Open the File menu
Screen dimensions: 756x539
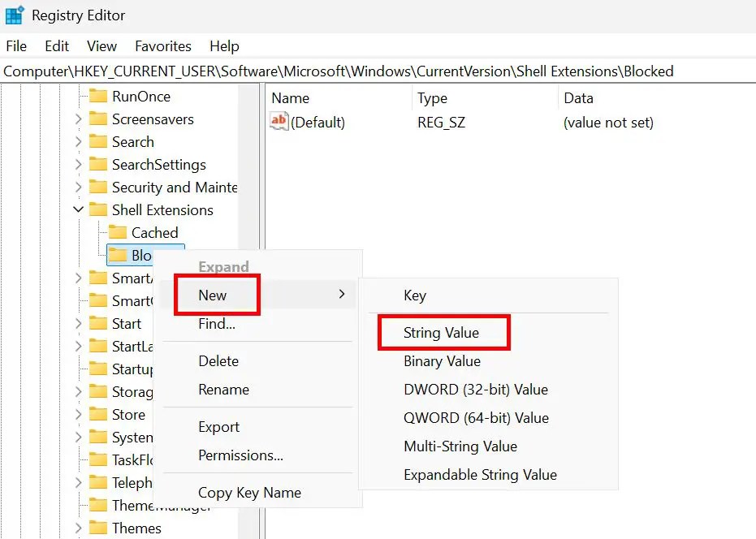coord(16,46)
